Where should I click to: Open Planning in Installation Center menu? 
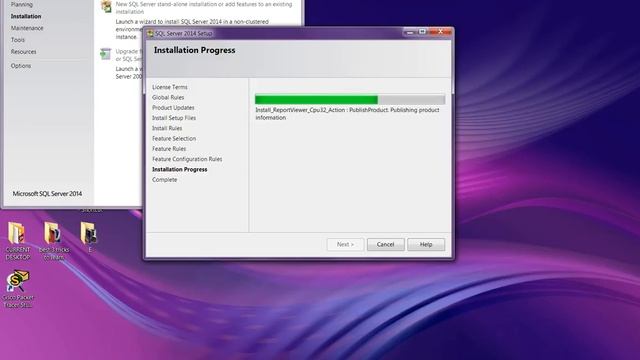coord(22,4)
